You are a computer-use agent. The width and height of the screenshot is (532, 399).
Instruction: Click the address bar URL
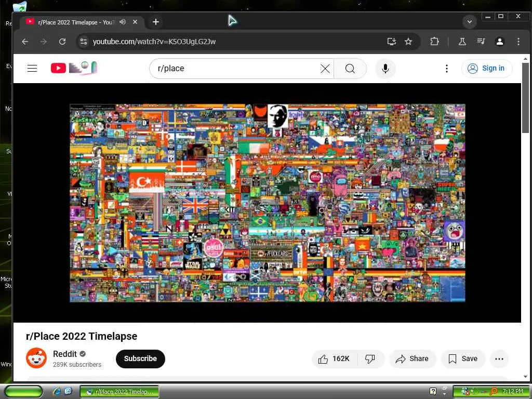[154, 42]
